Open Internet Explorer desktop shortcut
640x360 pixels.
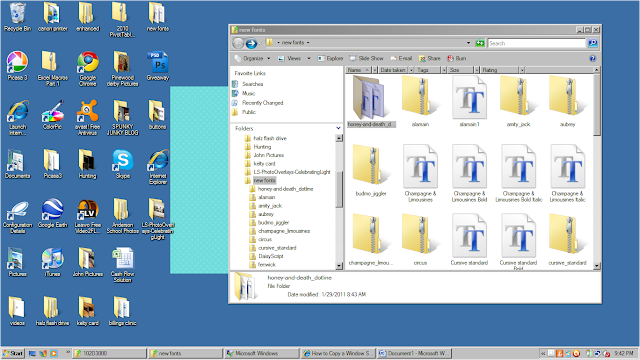pyautogui.click(x=158, y=167)
